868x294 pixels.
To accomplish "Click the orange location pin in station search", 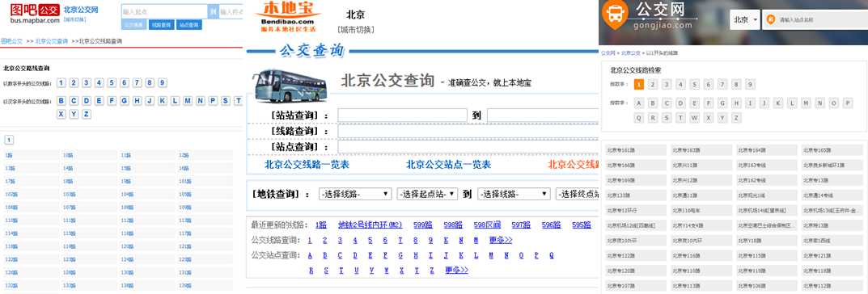I will point(770,19).
